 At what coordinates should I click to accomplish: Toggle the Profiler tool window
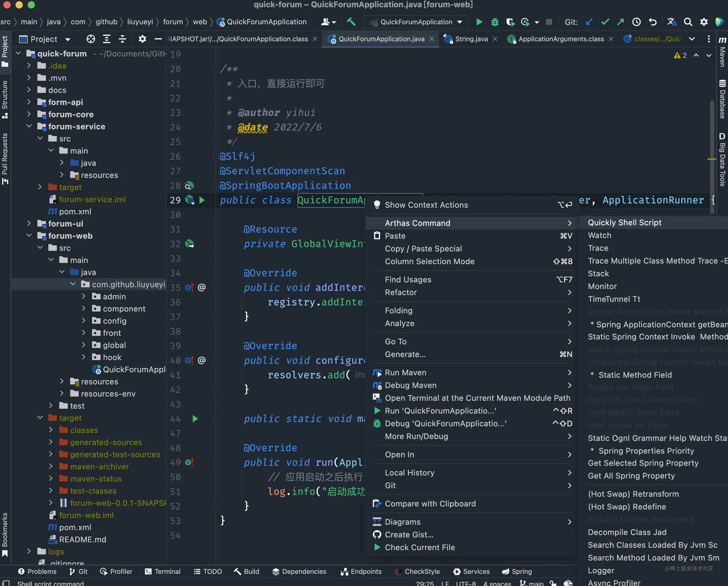[x=116, y=571]
